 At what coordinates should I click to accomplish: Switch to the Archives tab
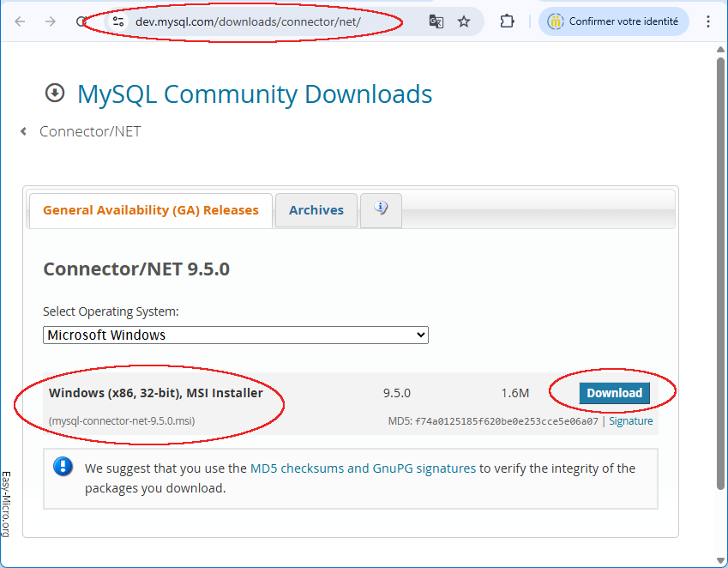[316, 210]
